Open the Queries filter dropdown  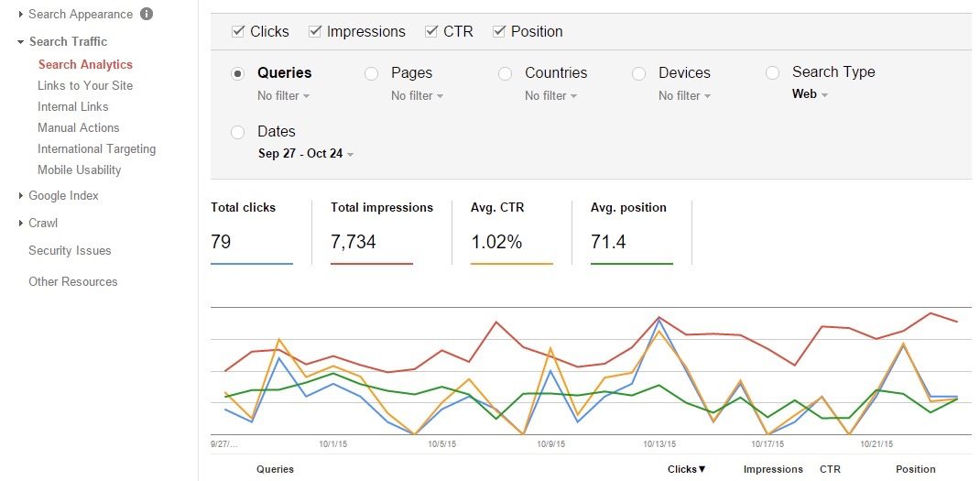coord(284,96)
